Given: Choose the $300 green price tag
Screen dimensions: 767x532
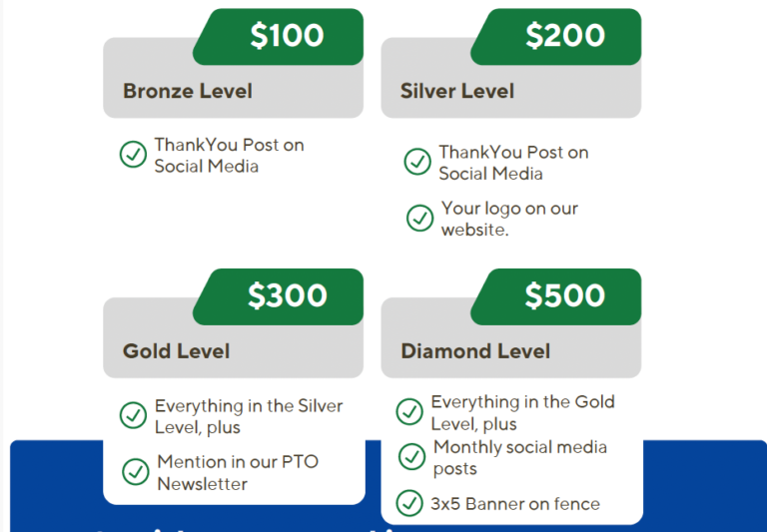Looking at the screenshot, I should 286,295.
